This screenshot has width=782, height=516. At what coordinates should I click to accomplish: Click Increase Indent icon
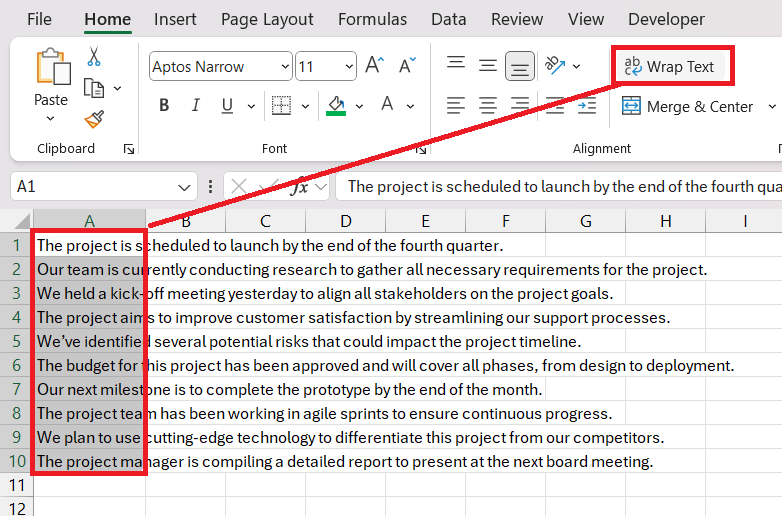[587, 106]
